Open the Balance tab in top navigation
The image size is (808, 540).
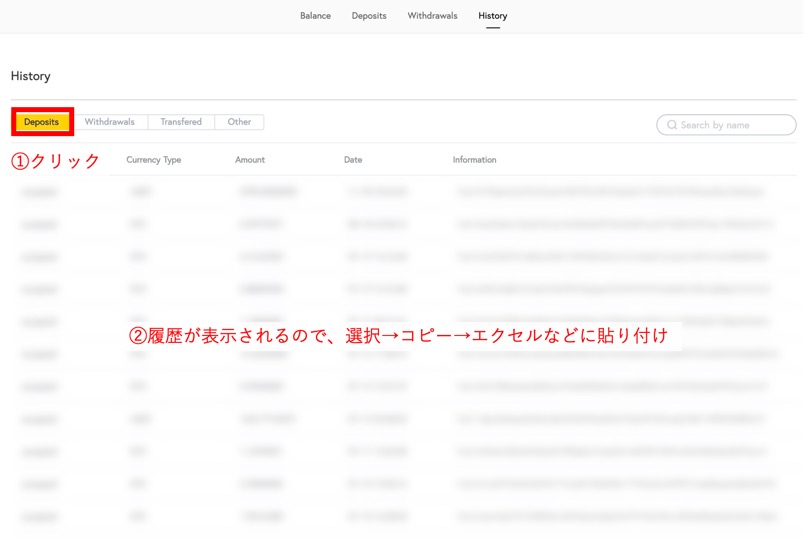[315, 16]
